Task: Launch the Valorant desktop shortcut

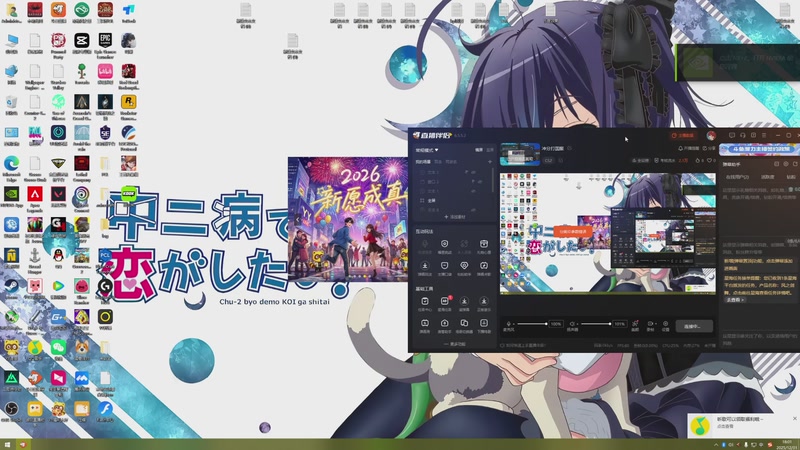Action: (58, 194)
